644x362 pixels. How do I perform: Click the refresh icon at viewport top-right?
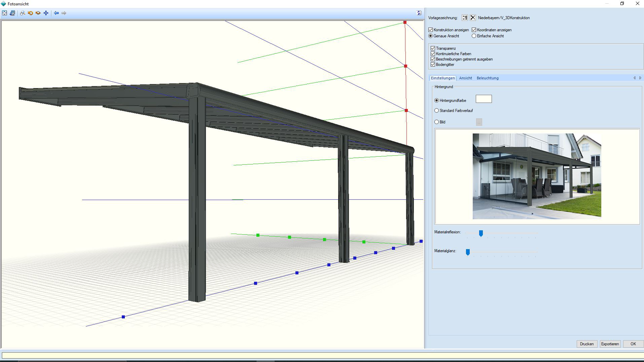pos(419,13)
